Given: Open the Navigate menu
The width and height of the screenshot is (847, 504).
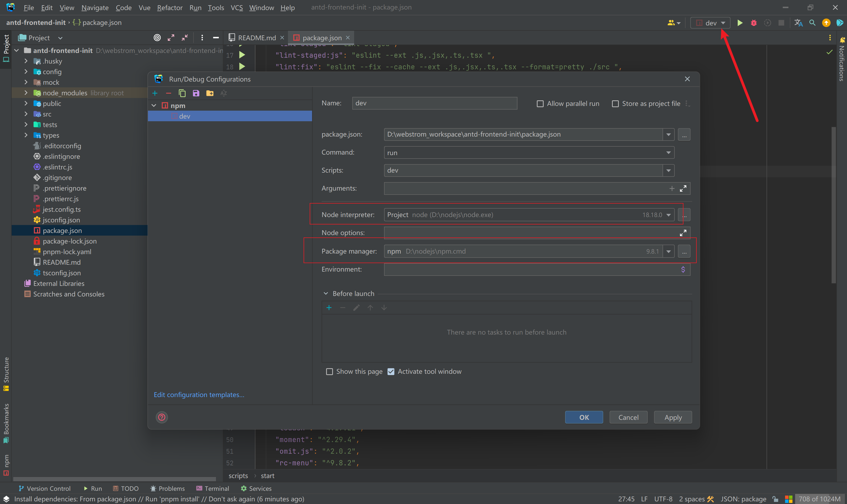Looking at the screenshot, I should tap(95, 7).
